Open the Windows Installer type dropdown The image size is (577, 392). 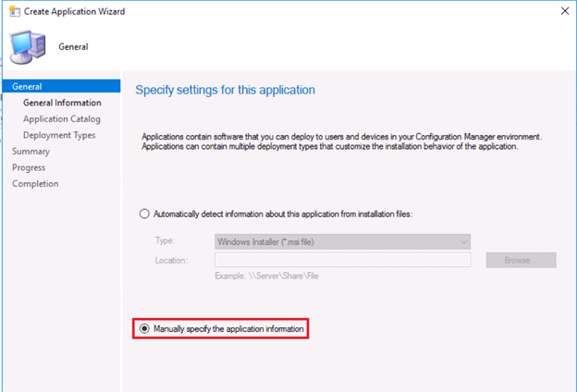342,242
